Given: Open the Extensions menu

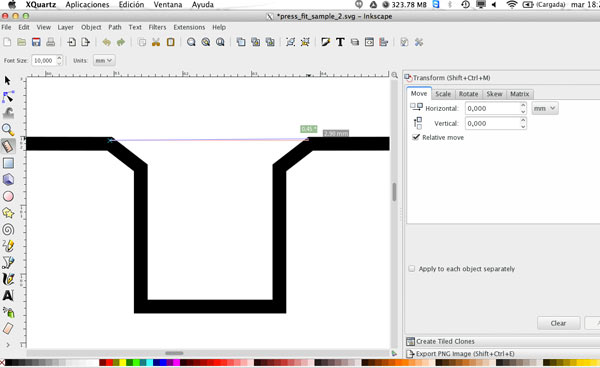Looking at the screenshot, I should coord(189,27).
